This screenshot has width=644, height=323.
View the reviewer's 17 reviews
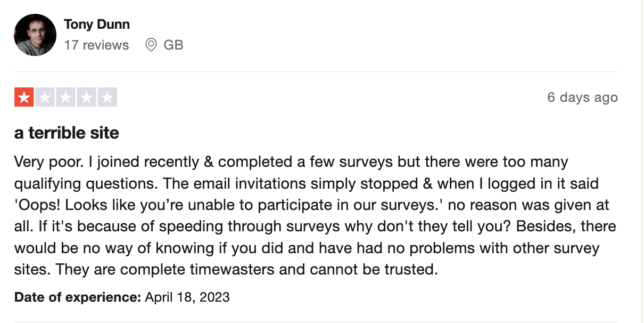96,45
